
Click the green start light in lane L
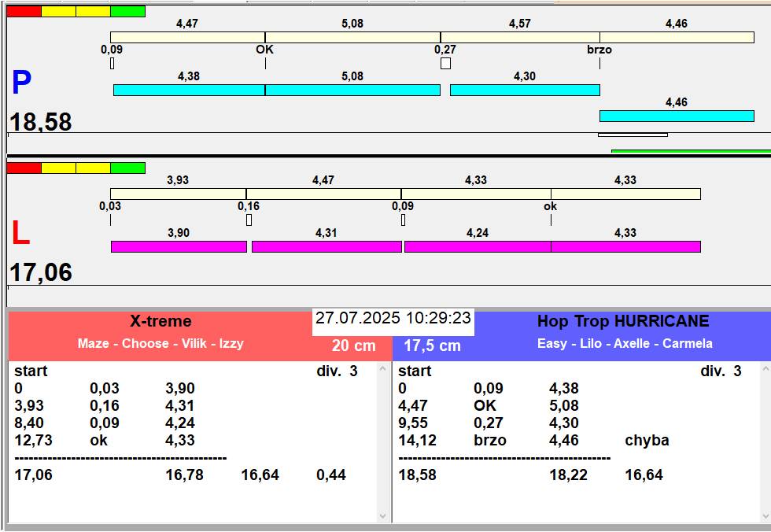127,168
